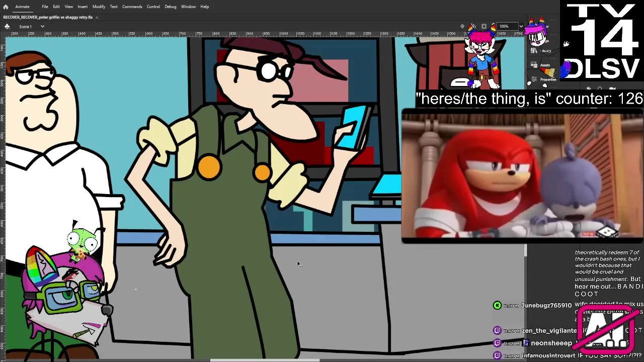The image size is (644, 362).
Task: Click the Kick badge next to Junebugz765910
Action: click(x=497, y=305)
